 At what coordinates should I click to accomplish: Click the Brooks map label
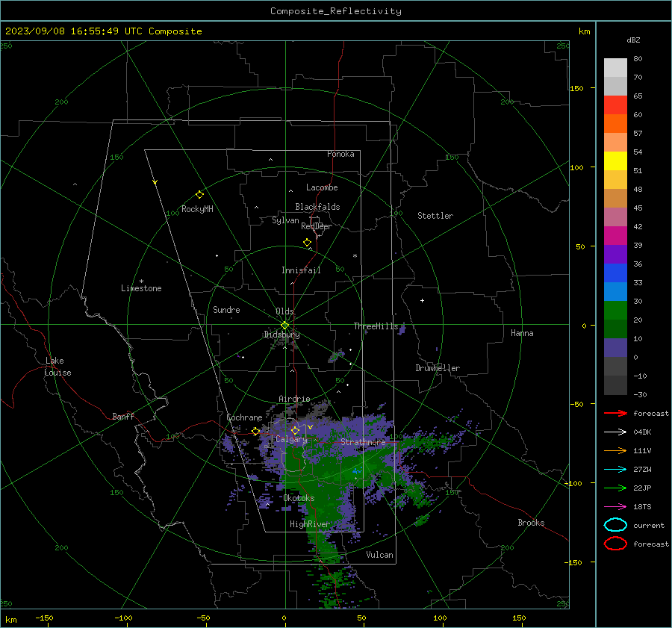[531, 523]
